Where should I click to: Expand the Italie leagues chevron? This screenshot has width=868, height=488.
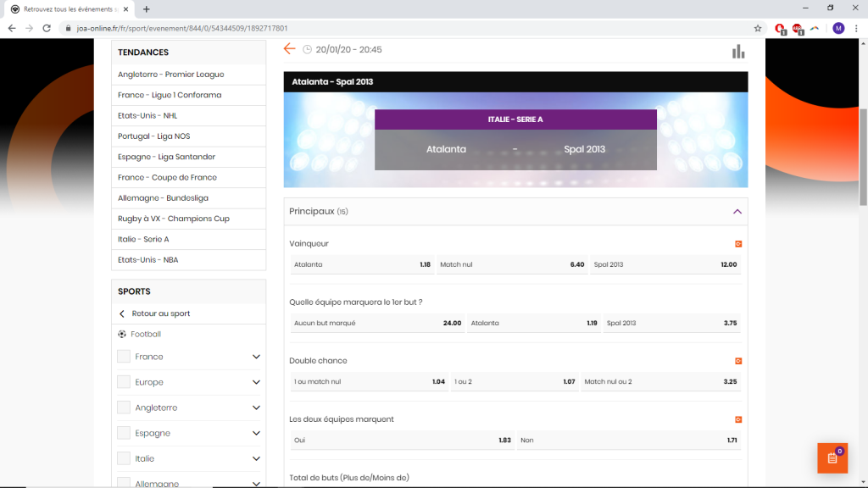pos(256,458)
